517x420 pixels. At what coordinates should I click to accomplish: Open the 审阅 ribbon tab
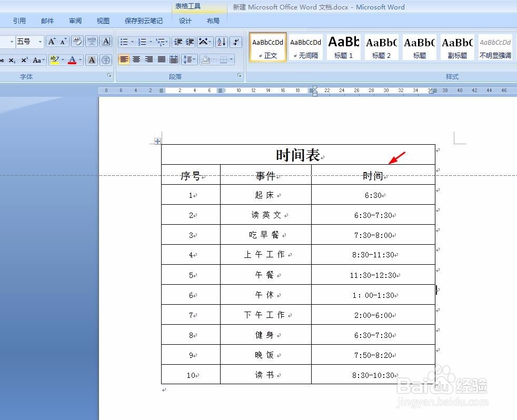point(75,21)
